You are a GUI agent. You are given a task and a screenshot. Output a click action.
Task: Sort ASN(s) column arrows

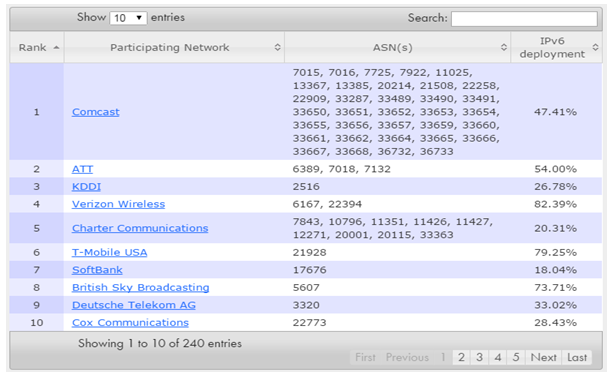(x=504, y=47)
